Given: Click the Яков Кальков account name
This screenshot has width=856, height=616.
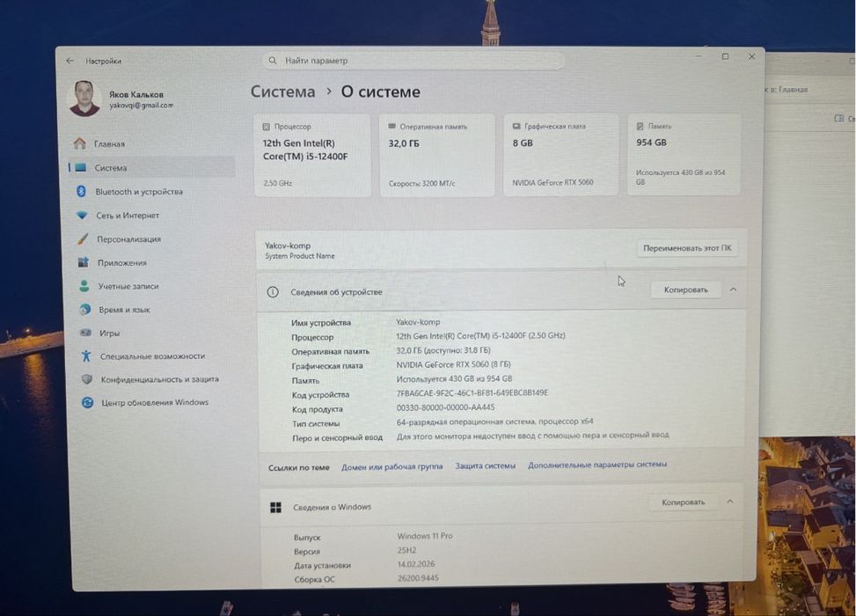Looking at the screenshot, I should [136, 94].
